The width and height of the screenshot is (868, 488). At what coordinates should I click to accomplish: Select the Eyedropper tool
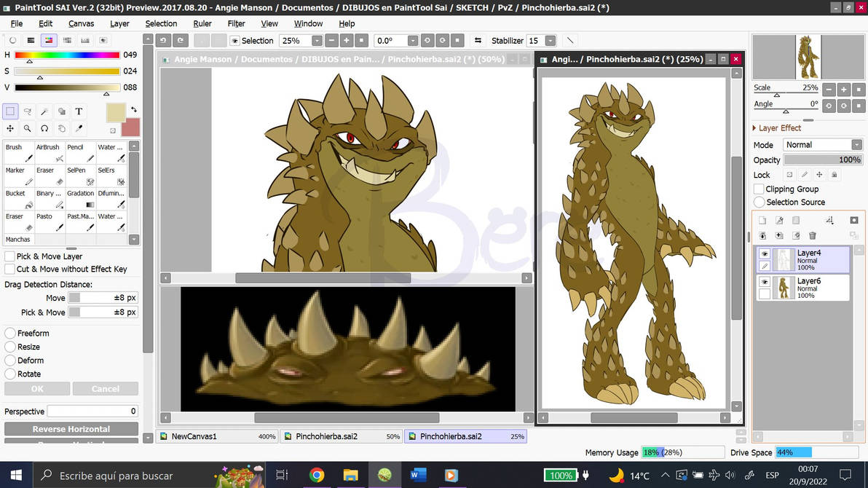[x=79, y=127]
